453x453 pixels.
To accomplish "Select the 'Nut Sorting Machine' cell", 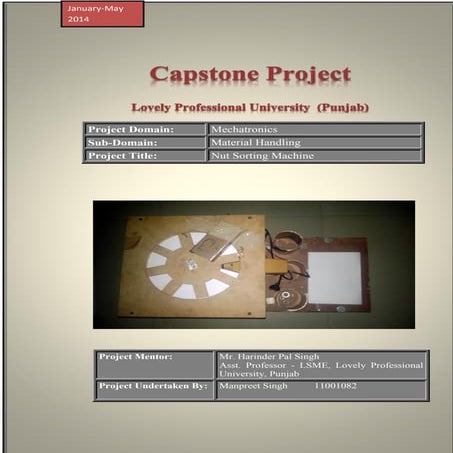I will 315,156.
